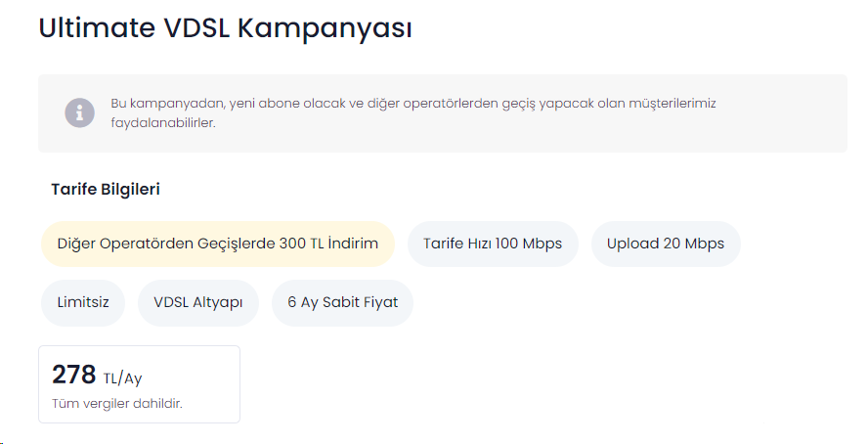Select the VDSL Altyapı tag
This screenshot has height=444, width=868.
click(198, 302)
